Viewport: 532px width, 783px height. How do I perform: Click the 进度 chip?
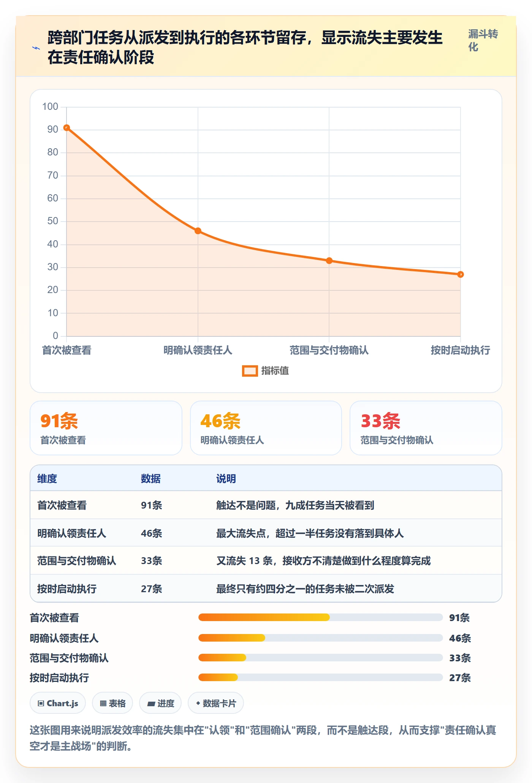[160, 703]
